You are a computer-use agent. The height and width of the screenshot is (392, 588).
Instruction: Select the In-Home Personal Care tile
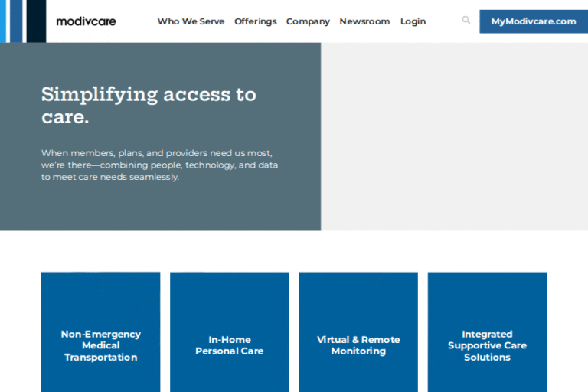pos(230,345)
